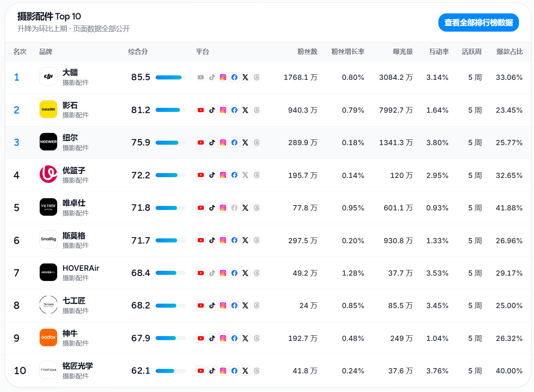Open 优篮子 YouTube platform icon
The width and height of the screenshot is (534, 392).
pos(201,175)
